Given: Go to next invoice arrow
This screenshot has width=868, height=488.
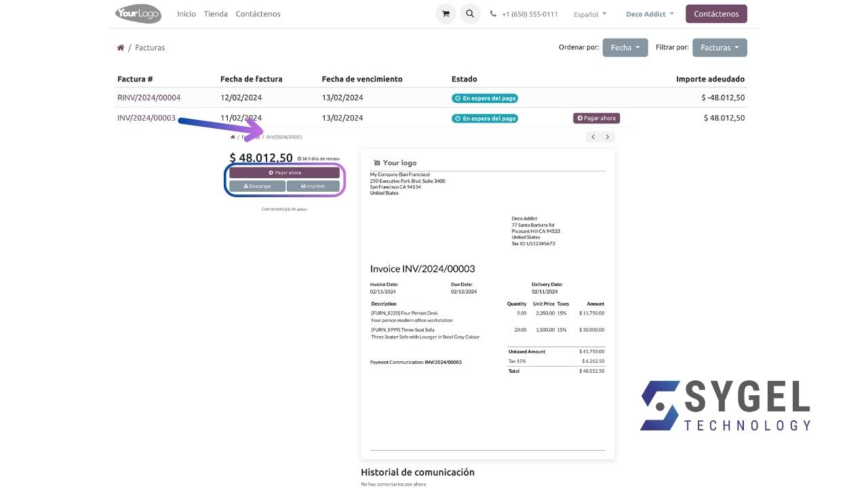Looking at the screenshot, I should tap(608, 137).
